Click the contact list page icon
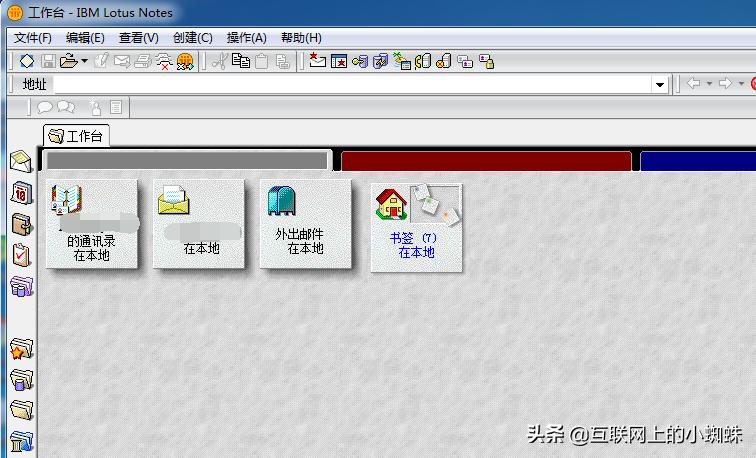This screenshot has width=756, height=458. 116,107
